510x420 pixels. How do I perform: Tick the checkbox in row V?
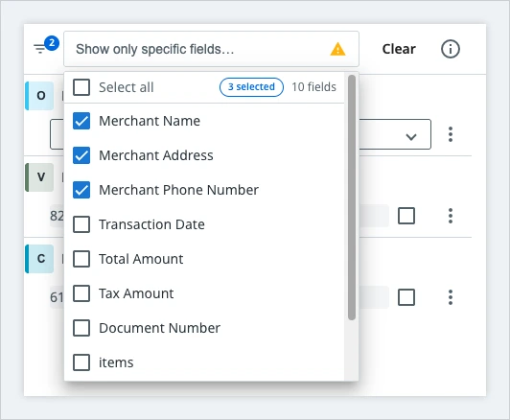click(x=406, y=216)
